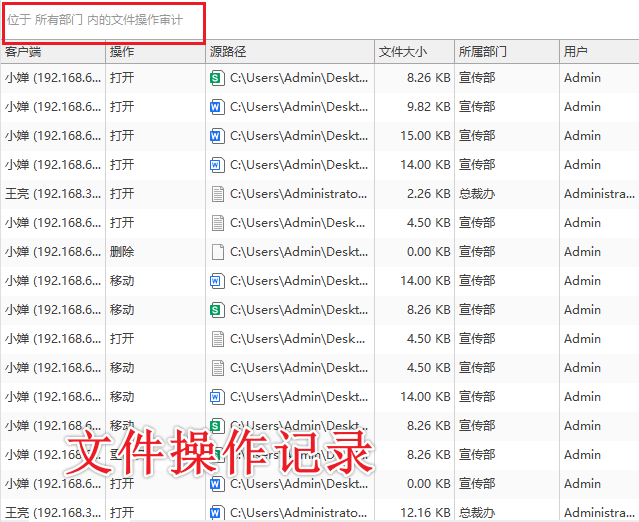Screen dimensions: 639x522
Task: Click the 15.00 KB file size cell
Action: click(428, 135)
